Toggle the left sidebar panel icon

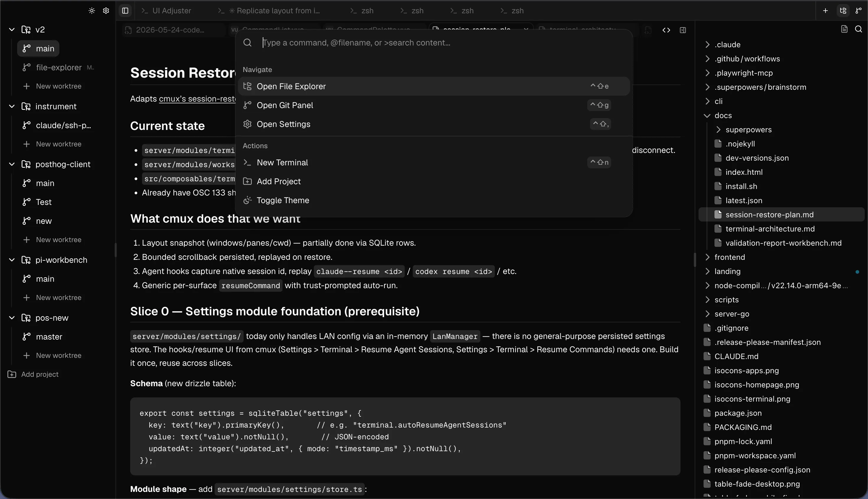(125, 11)
